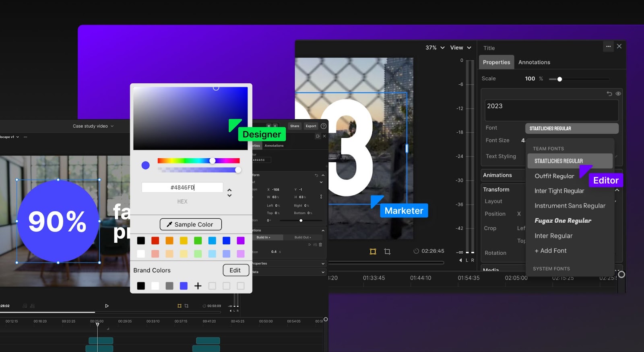
Task: Click the yellow safe-zone icon left of 00:58:09
Action: pos(180,306)
